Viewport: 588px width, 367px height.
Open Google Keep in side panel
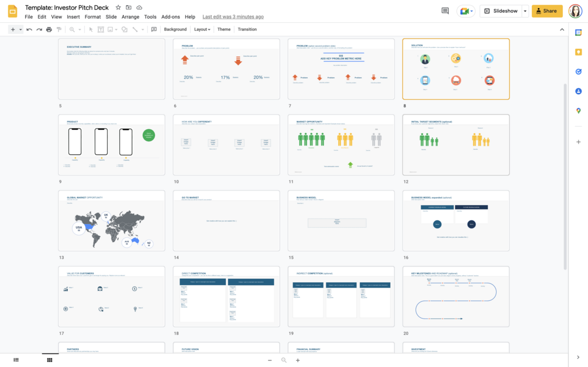click(x=578, y=52)
